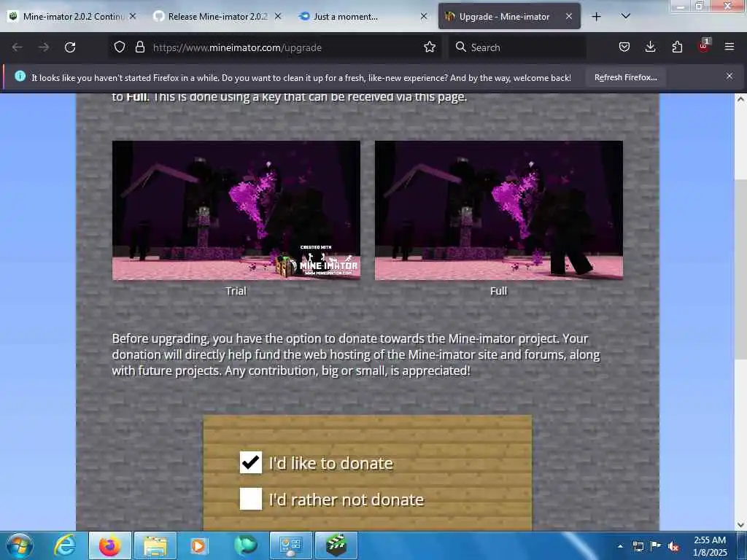Viewport: 747px width, 560px height.
Task: Open the control panel taskbar item
Action: (290, 545)
